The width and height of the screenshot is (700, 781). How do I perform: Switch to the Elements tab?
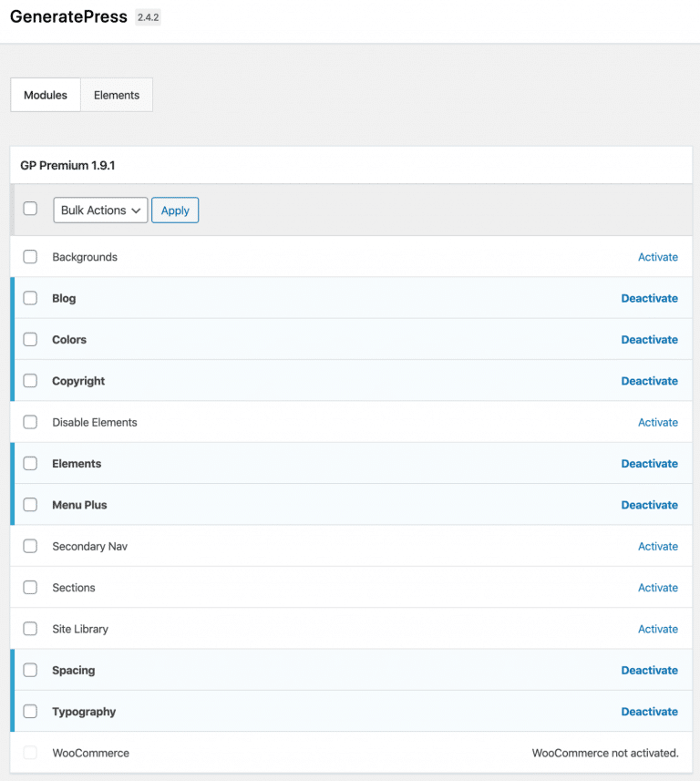[116, 95]
